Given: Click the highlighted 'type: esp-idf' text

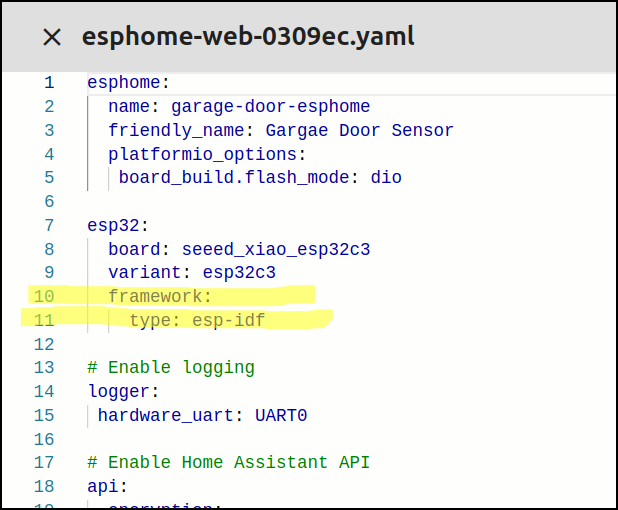Looking at the screenshot, I should (x=196, y=320).
